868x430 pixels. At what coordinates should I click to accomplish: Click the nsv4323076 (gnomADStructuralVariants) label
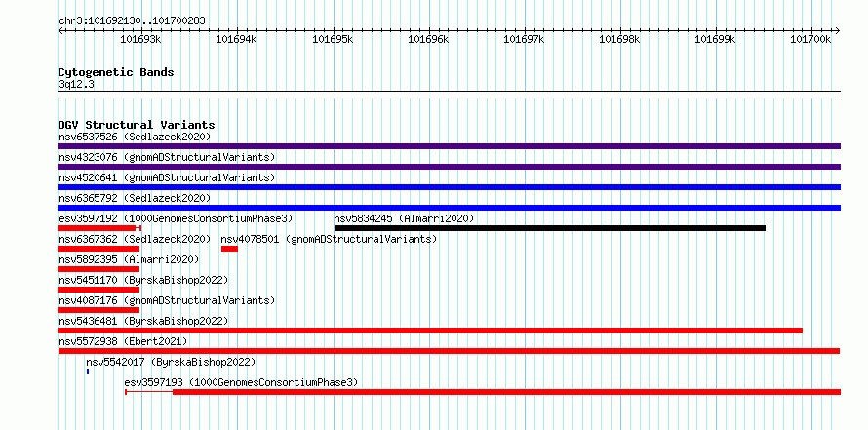[x=167, y=157]
